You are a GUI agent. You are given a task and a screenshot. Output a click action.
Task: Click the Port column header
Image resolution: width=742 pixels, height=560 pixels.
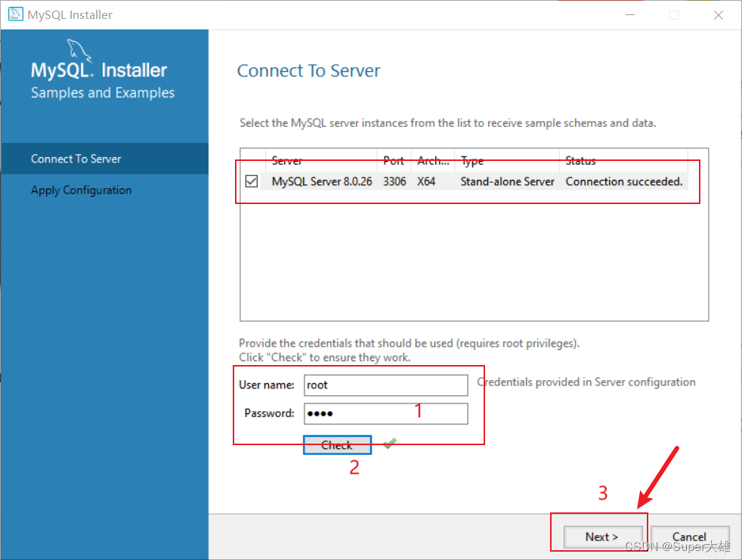coord(394,161)
